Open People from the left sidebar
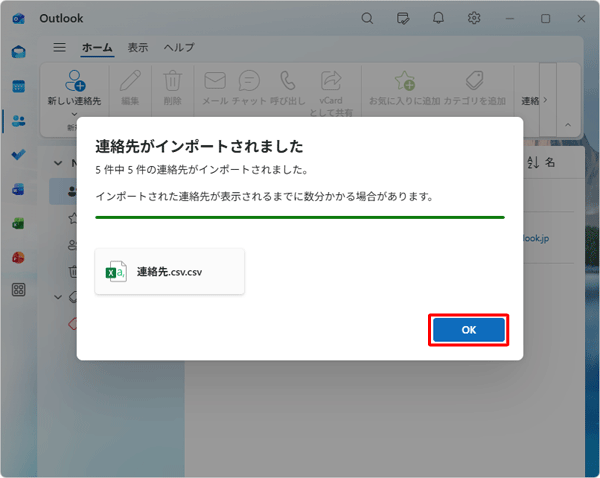The height and width of the screenshot is (478, 600). (18, 121)
